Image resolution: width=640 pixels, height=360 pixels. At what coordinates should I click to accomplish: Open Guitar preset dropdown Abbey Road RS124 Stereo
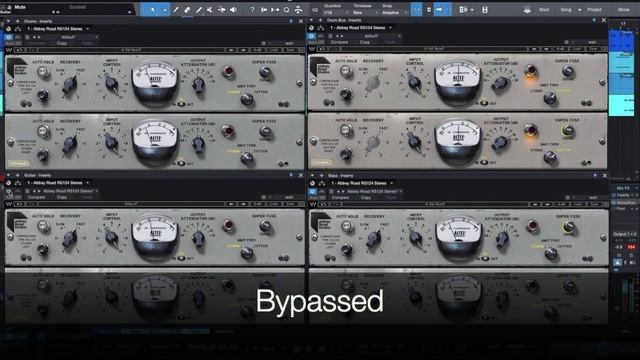(70, 191)
